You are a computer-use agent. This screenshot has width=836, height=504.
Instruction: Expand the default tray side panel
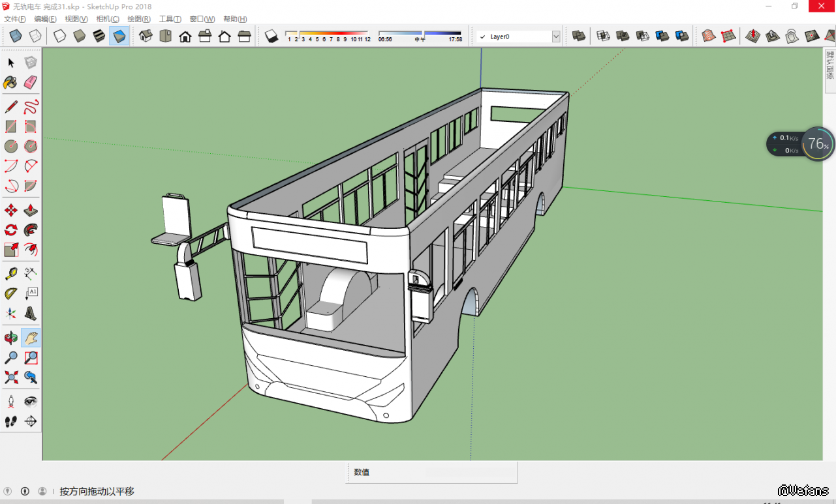829,65
